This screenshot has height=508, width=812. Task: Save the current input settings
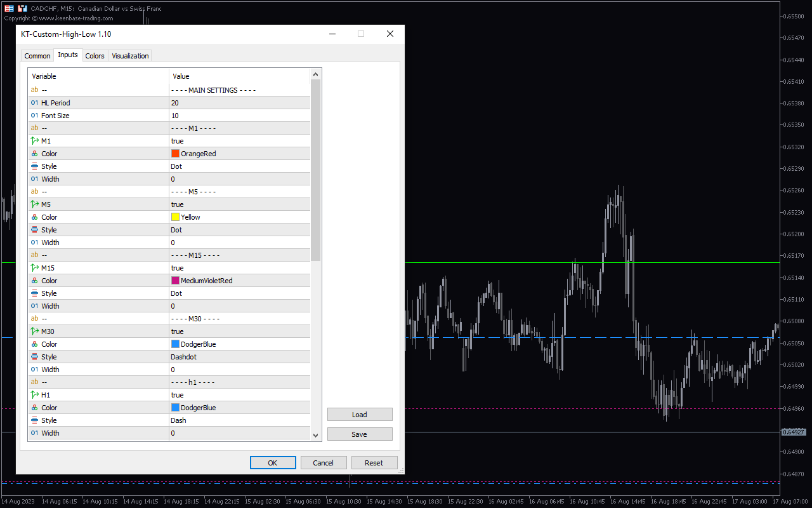click(360, 434)
